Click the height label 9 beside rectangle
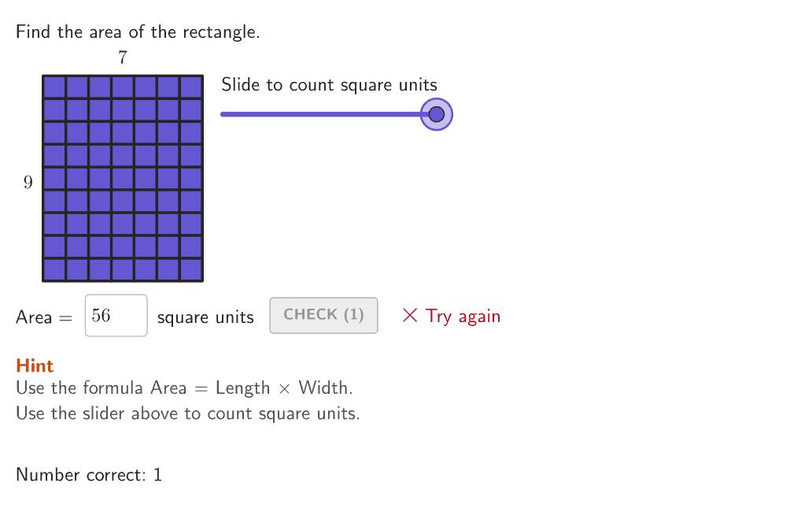The image size is (812, 508). (28, 183)
